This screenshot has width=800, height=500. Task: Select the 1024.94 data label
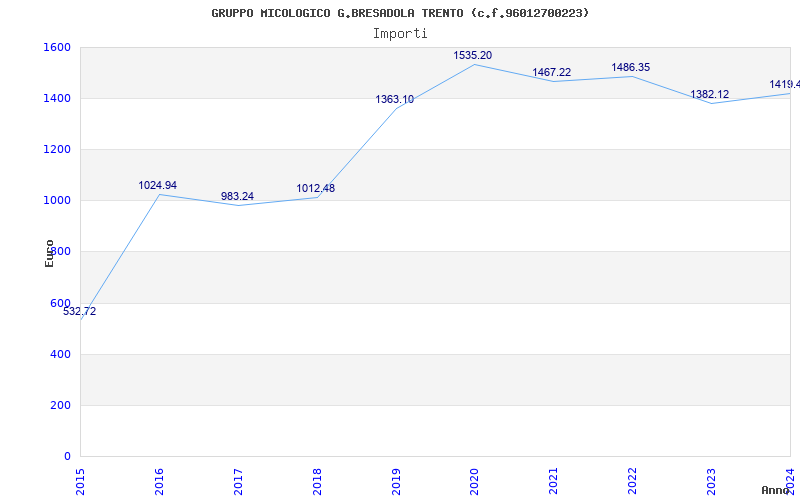coord(158,185)
